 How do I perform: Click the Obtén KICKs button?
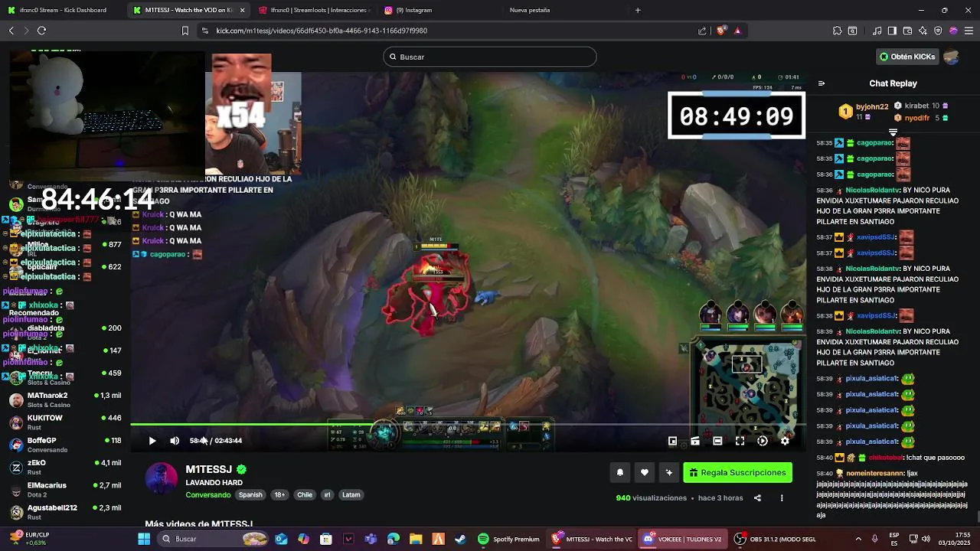coord(907,57)
